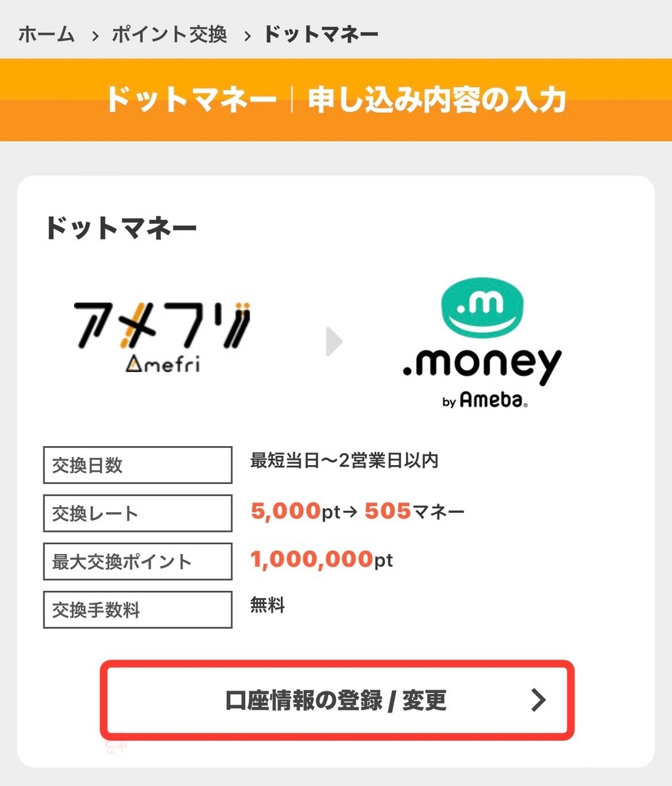Click the .money smiley face logo
This screenshot has height=786, width=672.
click(x=483, y=308)
